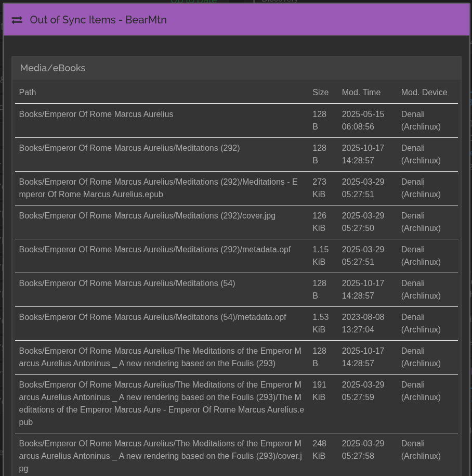Click the 273 KiB size cell
The height and width of the screenshot is (476, 472).
[319, 188]
